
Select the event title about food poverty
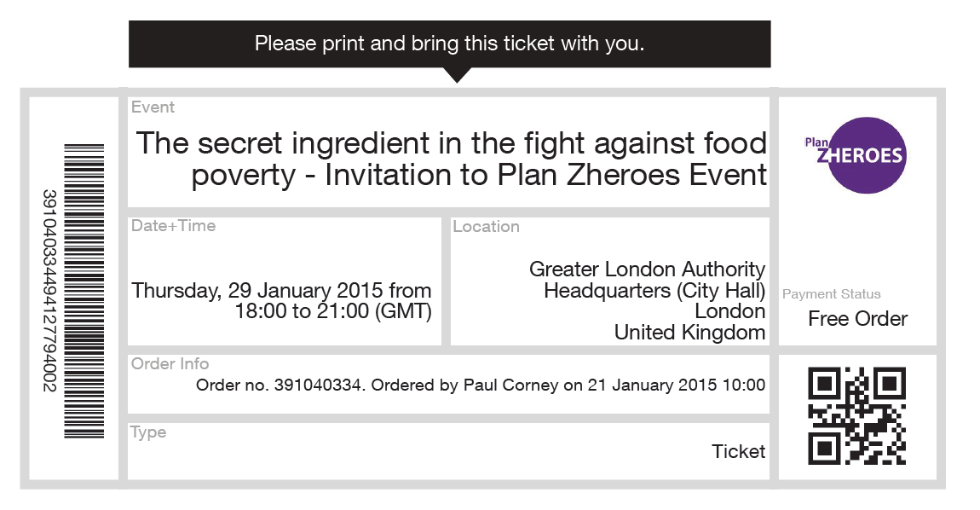pos(451,159)
